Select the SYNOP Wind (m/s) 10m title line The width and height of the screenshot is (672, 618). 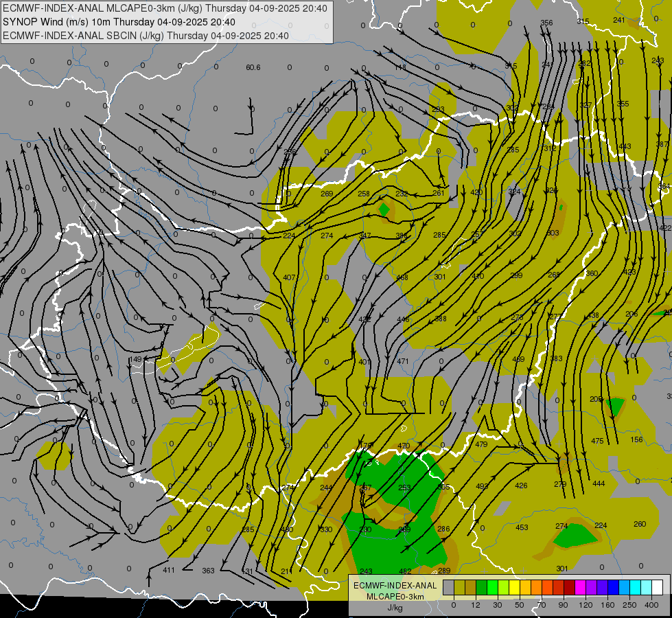[119, 22]
